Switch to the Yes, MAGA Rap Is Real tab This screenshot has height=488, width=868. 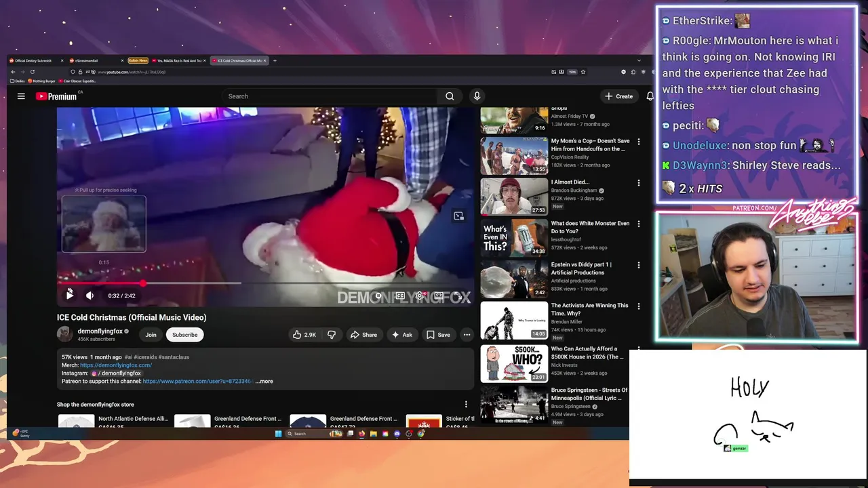[178, 60]
